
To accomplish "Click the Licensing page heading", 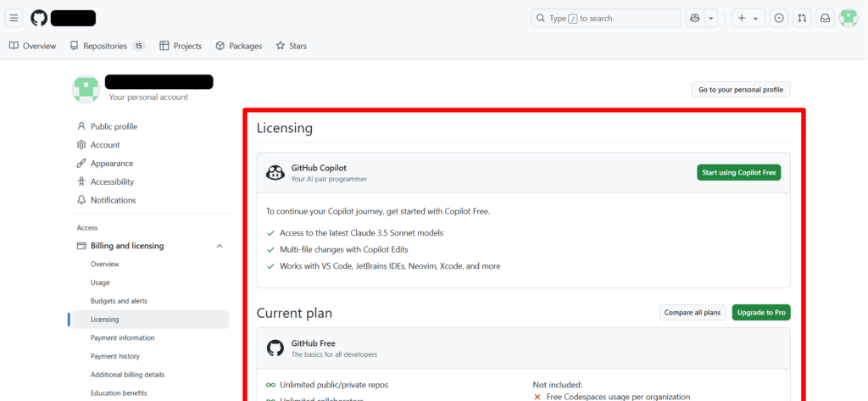I will click(285, 129).
